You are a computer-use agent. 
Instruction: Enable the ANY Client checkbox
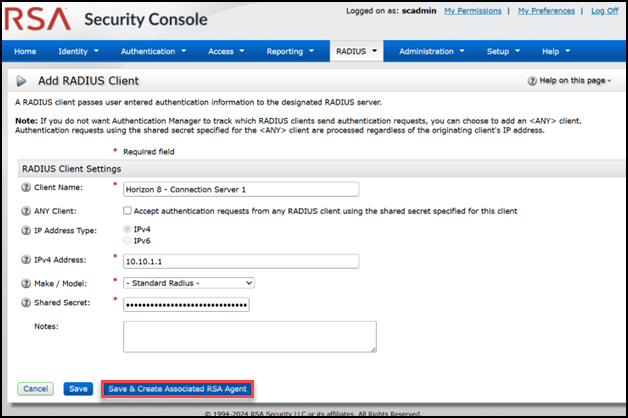tap(127, 211)
